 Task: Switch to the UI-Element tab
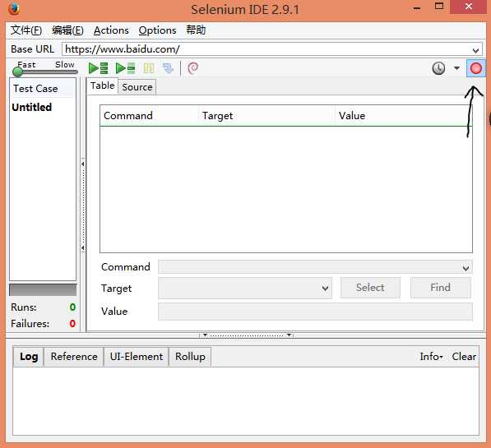click(x=137, y=356)
